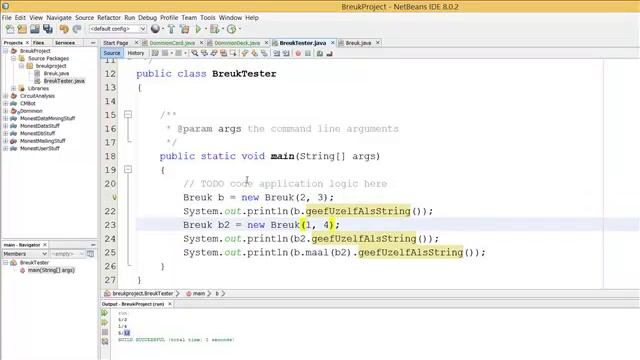
Task: Click Re-run green arrow in Output panel
Action: [x=105, y=313]
